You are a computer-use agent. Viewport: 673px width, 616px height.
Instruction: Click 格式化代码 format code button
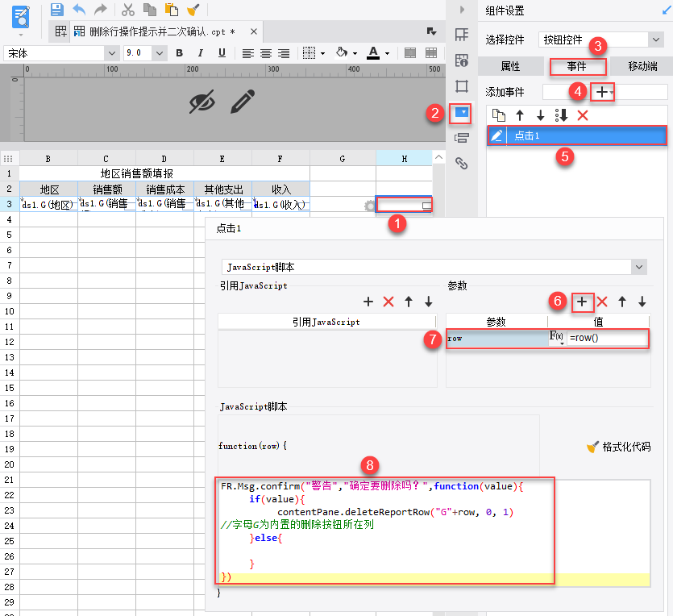tap(618, 447)
